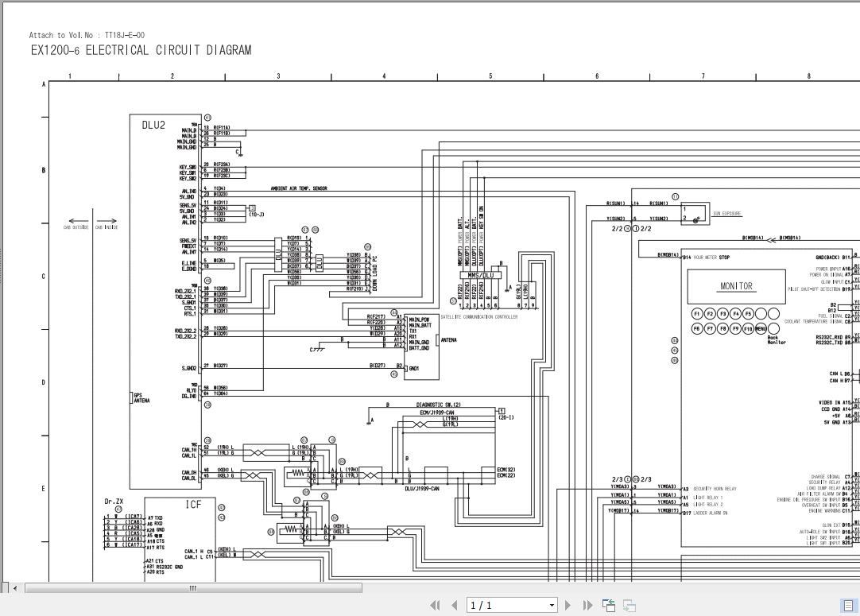Click the F10 circle on the monitor
The height and width of the screenshot is (616, 860).
[748, 328]
